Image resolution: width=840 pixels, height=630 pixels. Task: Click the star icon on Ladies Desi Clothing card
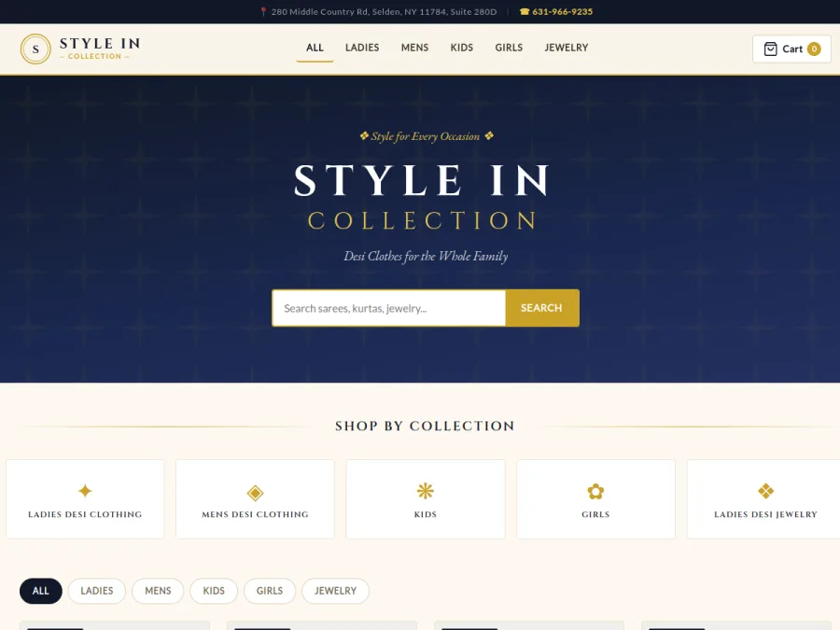[85, 491]
